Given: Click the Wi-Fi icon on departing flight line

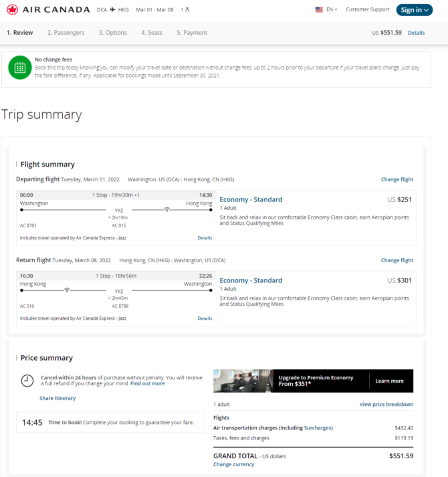Looking at the screenshot, I should 166,209.
